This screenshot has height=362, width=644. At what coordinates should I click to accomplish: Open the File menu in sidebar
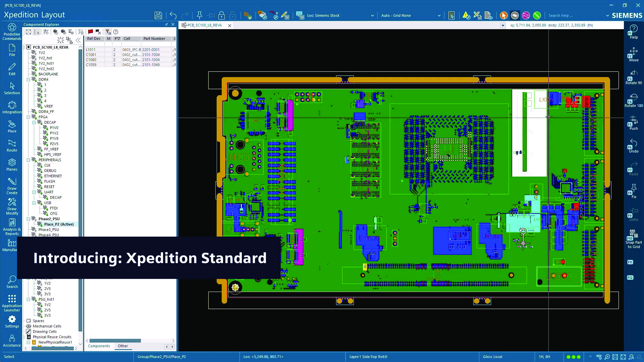[x=12, y=50]
